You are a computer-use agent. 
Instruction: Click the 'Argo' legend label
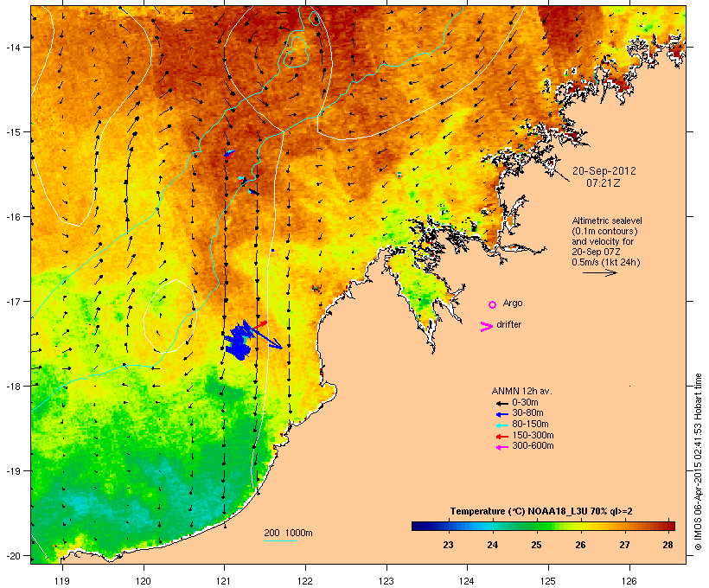[513, 303]
